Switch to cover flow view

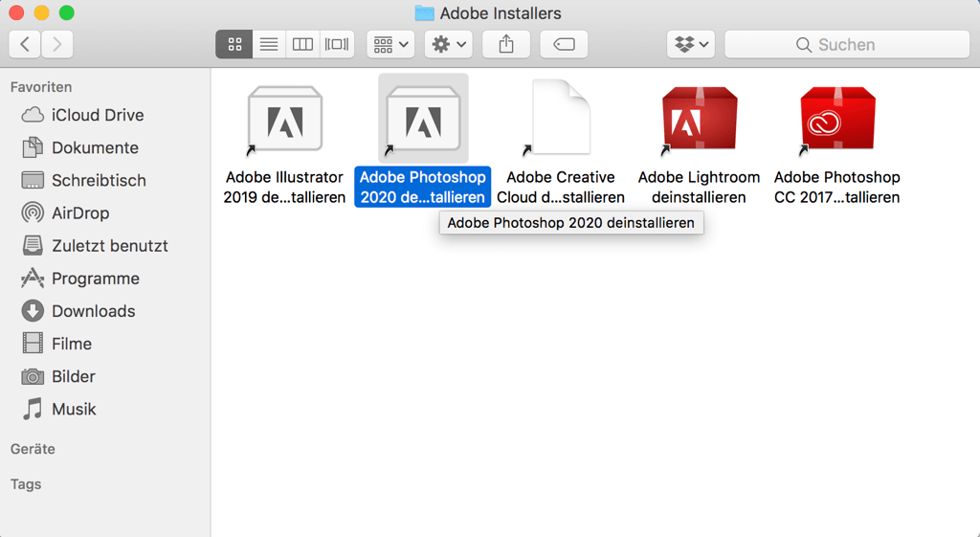pyautogui.click(x=337, y=44)
